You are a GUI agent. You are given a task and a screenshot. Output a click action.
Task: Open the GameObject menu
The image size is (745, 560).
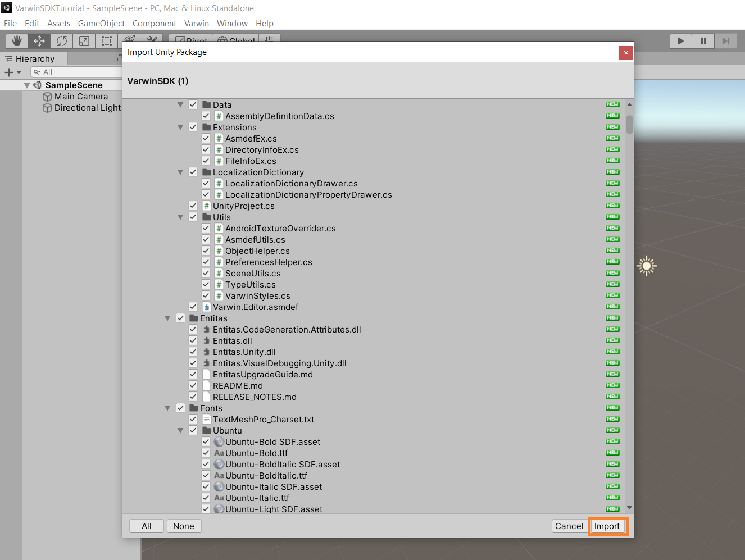coord(101,24)
